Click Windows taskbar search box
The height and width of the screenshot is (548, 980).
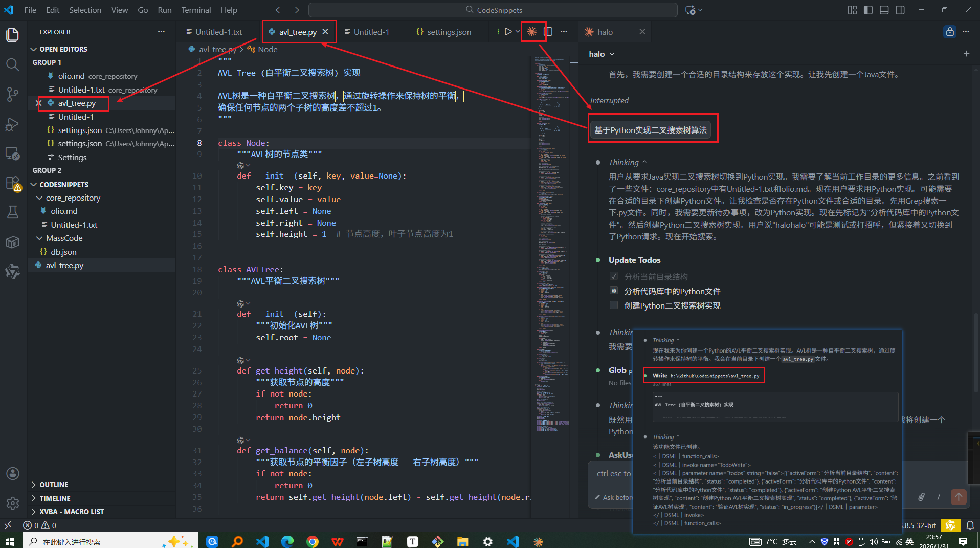click(110, 541)
